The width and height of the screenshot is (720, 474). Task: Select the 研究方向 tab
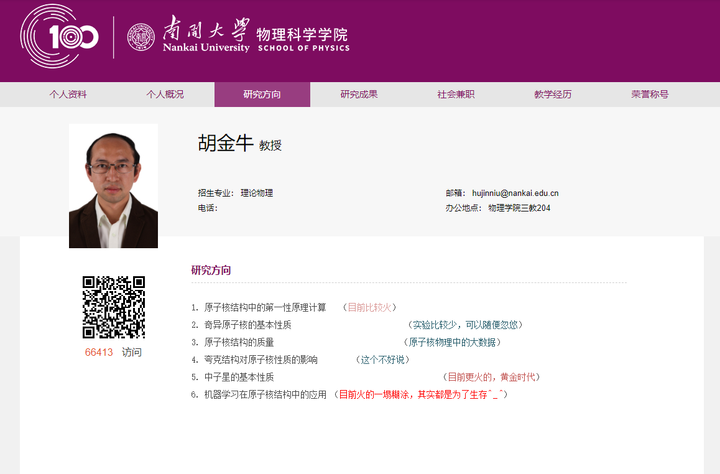click(x=262, y=95)
